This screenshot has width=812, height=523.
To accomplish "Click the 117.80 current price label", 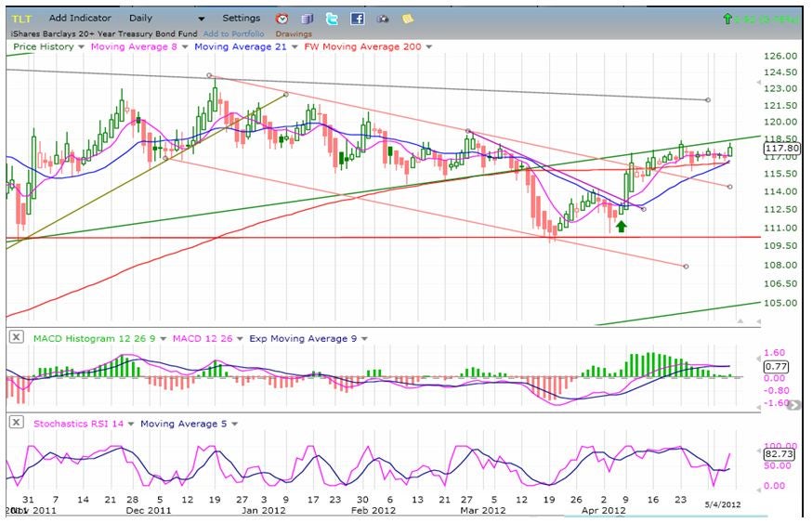I will (782, 148).
